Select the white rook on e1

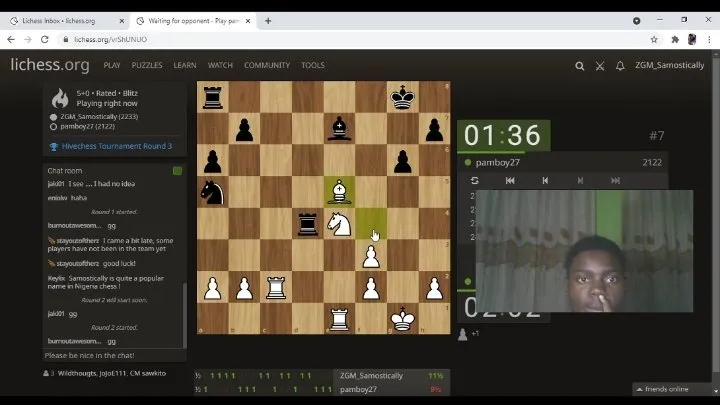point(339,319)
